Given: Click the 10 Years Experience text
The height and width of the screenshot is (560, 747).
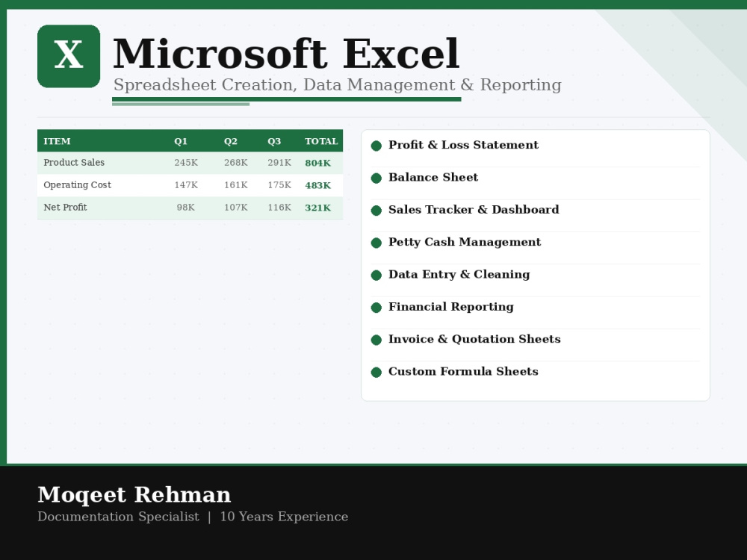Looking at the screenshot, I should (x=284, y=517).
